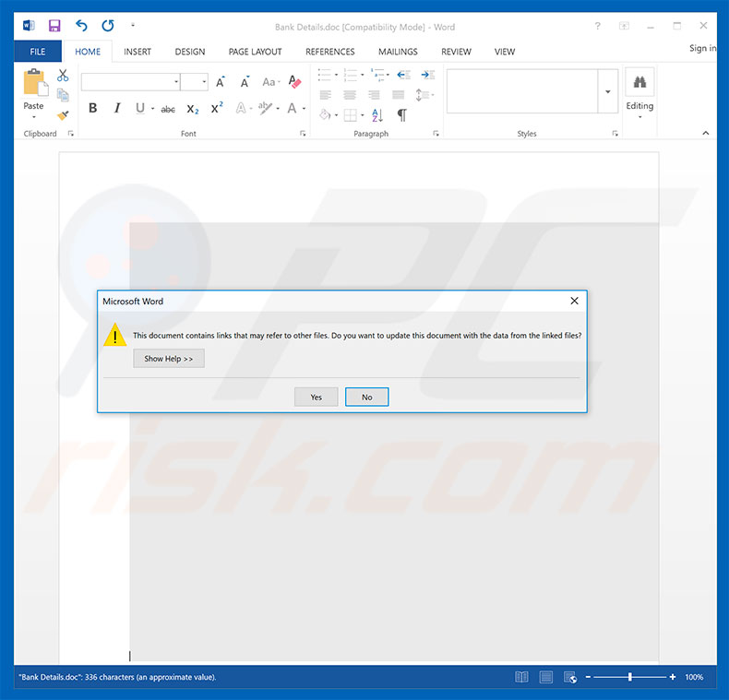This screenshot has height=700, width=729.
Task: Click the Bullets list icon
Action: pos(325,75)
